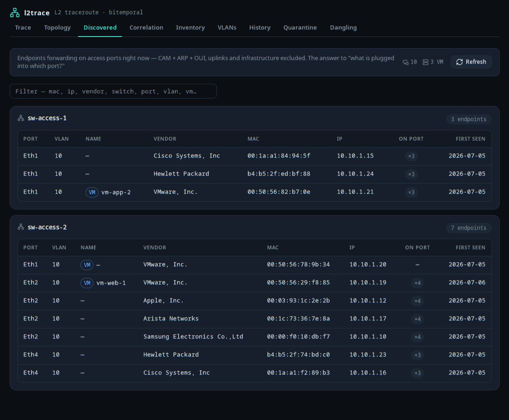Click VENDOR column header in sw-access-1 table
Viewport: 509px width, 420px height.
point(165,139)
